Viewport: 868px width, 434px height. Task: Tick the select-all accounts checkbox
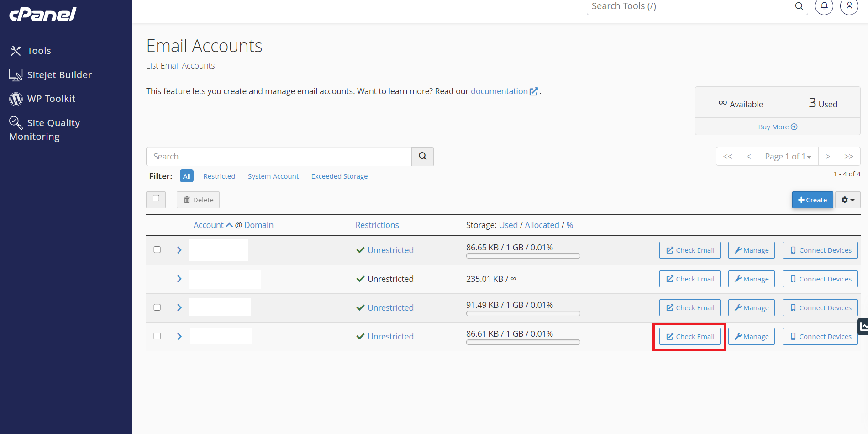point(156,198)
